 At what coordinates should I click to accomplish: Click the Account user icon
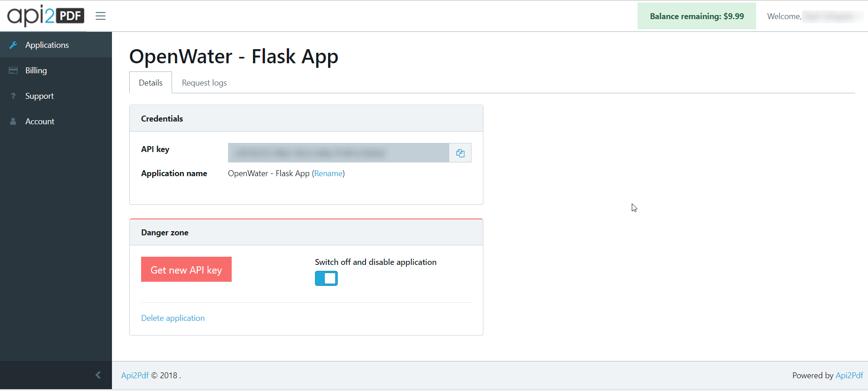(x=13, y=122)
